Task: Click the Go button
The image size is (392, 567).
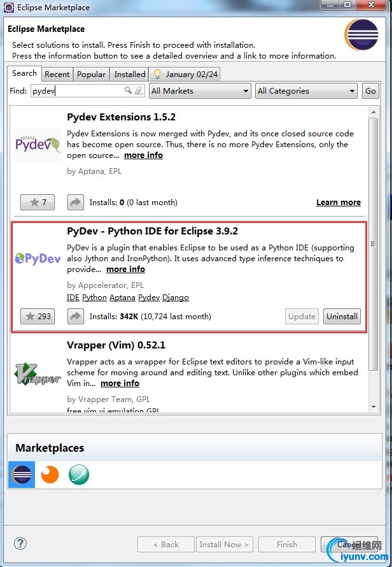Action: (370, 90)
